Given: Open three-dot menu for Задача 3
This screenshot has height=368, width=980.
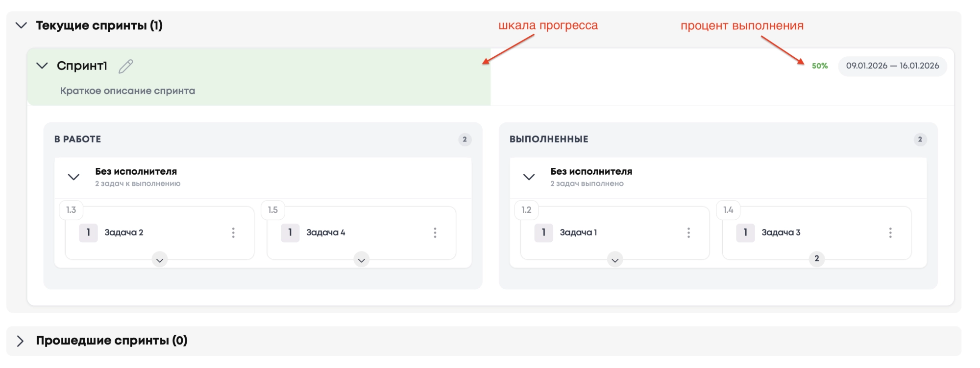Looking at the screenshot, I should 890,232.
